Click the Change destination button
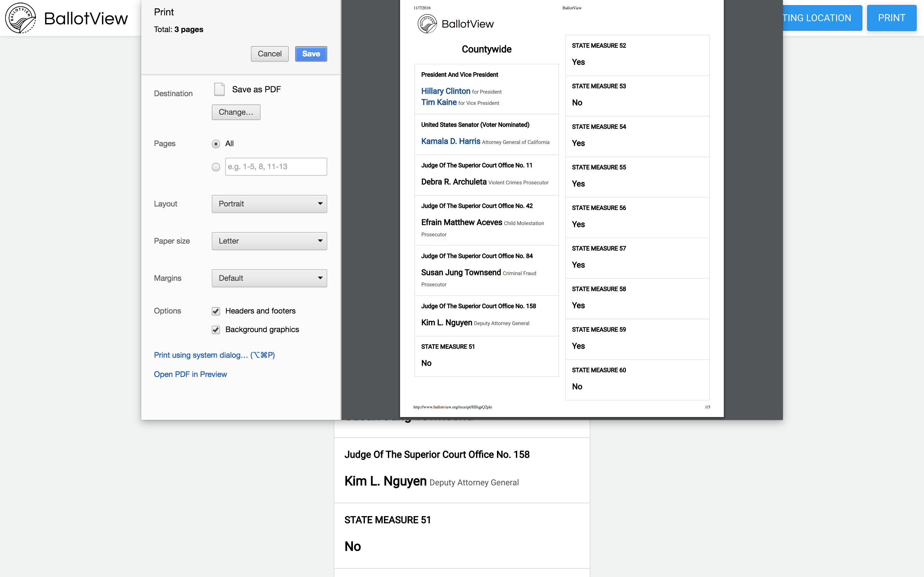The width and height of the screenshot is (924, 577). [x=235, y=112]
